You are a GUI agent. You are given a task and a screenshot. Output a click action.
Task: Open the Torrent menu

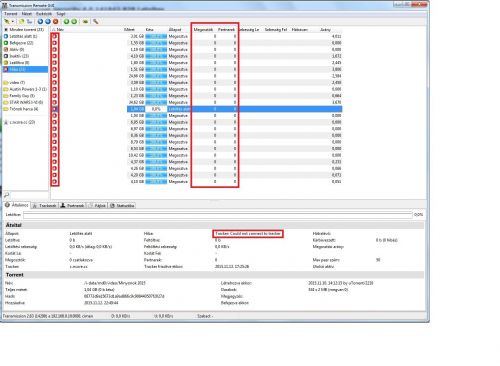coord(10,14)
